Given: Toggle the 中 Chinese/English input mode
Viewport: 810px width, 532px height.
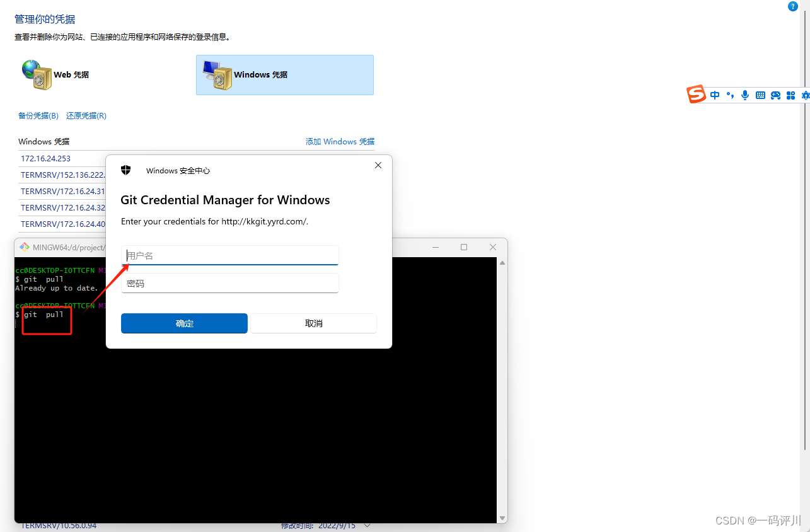Looking at the screenshot, I should (x=715, y=95).
